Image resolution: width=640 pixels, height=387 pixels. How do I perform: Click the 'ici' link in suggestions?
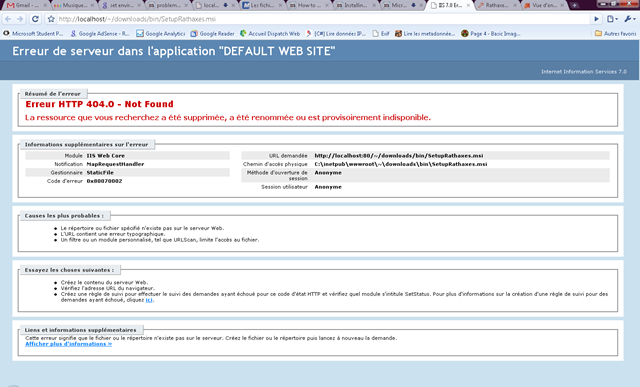(x=149, y=300)
